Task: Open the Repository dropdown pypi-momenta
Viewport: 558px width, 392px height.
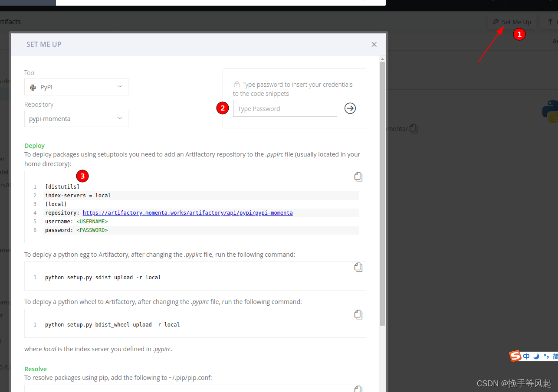Action: click(76, 118)
